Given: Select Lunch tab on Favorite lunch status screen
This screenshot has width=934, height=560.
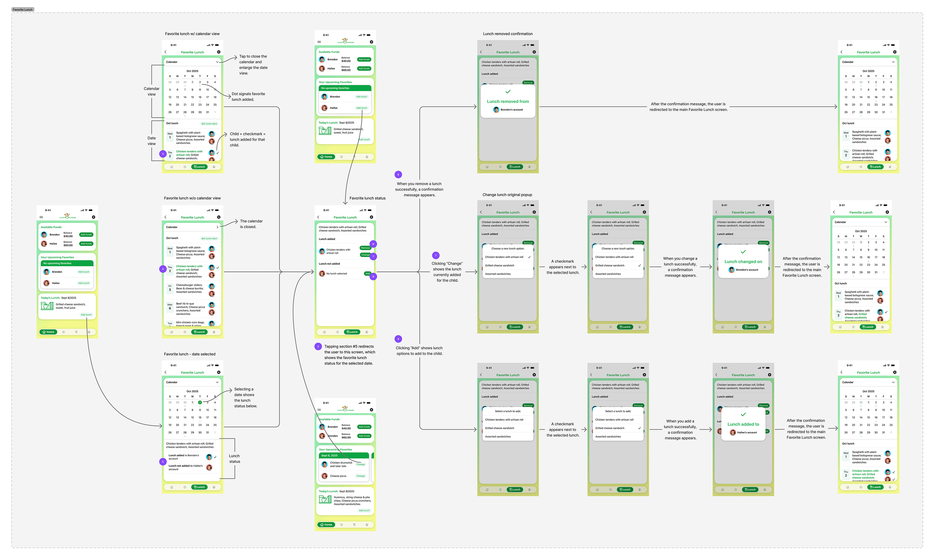Looking at the screenshot, I should [x=352, y=332].
